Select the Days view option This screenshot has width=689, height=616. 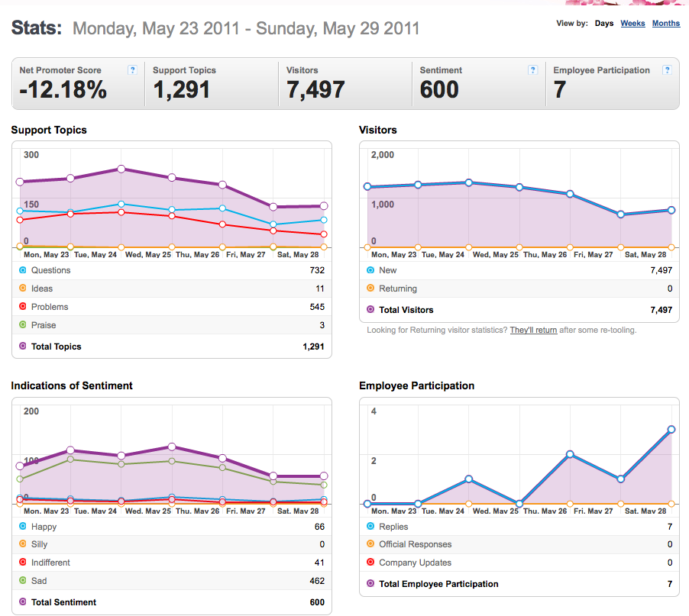[604, 23]
